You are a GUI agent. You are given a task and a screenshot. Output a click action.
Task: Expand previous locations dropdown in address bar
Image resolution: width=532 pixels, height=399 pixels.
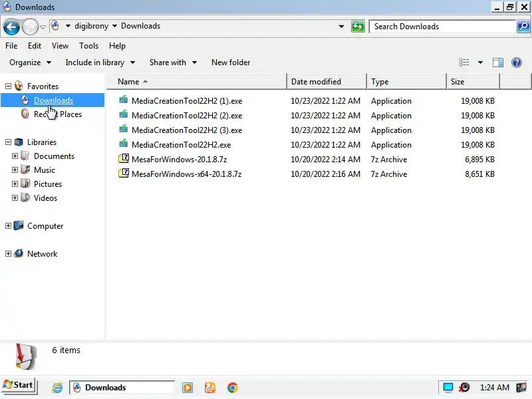[x=341, y=27]
